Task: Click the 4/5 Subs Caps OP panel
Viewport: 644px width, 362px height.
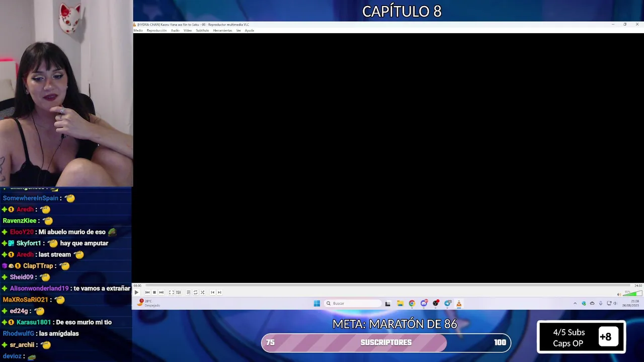Action: 582,337
